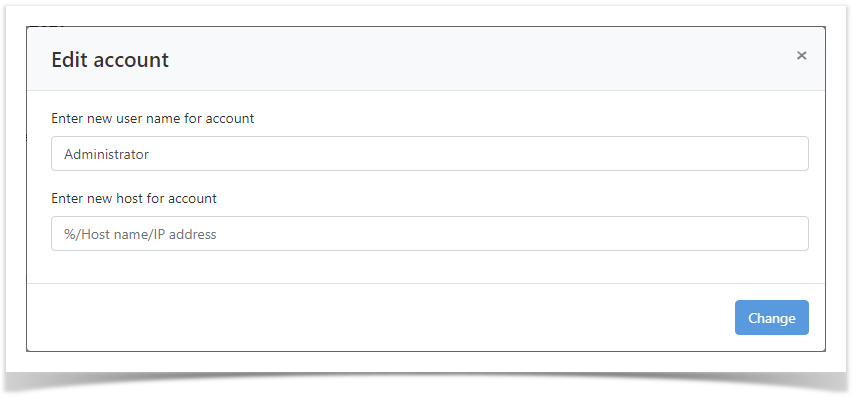Click the %/Host name/IP address placeholder
Image resolution: width=860 pixels, height=401 pixels.
pyautogui.click(x=140, y=235)
